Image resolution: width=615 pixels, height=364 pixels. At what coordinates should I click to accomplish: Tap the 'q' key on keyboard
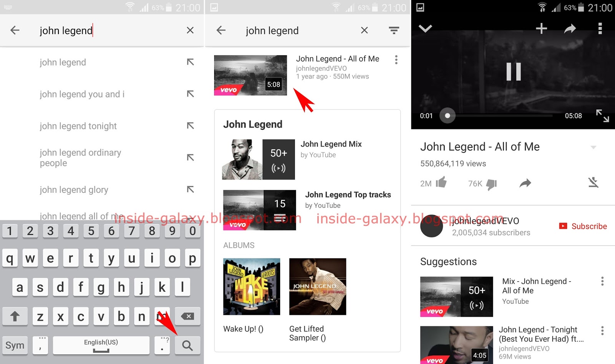(x=10, y=258)
